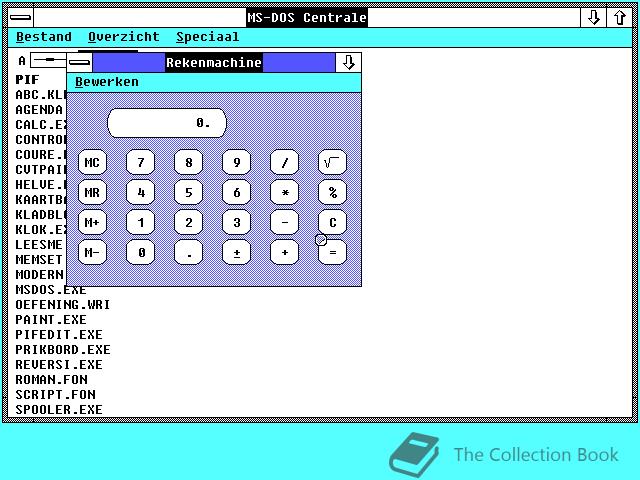Tap the 4 key on Rekenmachine

140,192
